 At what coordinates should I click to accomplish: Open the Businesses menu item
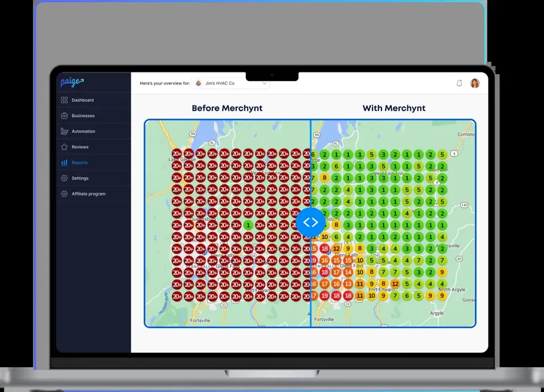pos(93,116)
